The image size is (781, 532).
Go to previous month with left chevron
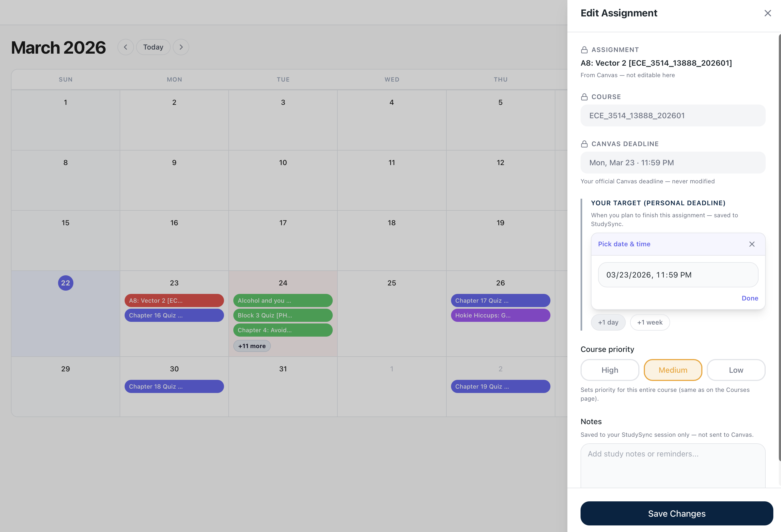click(125, 47)
